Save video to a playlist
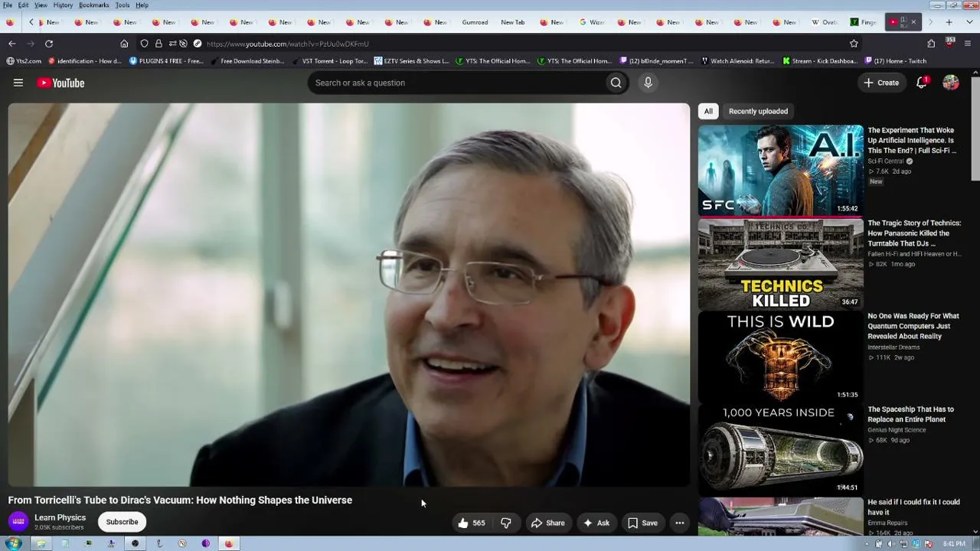The image size is (980, 551). click(x=642, y=523)
